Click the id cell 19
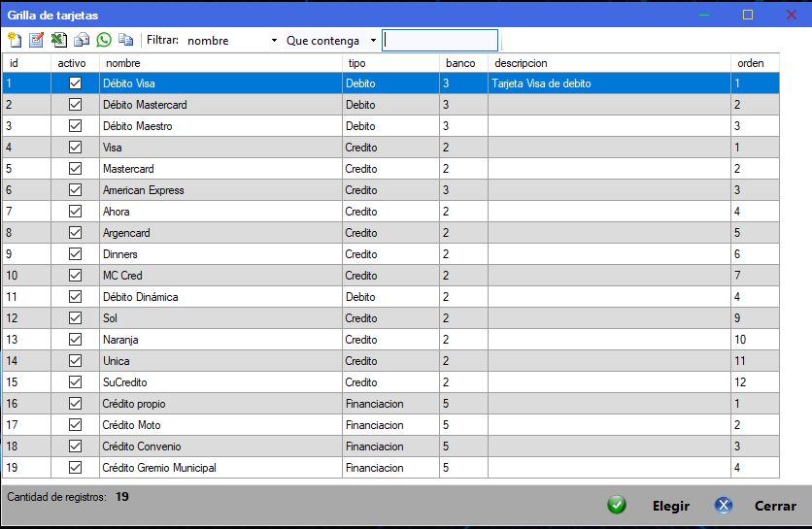 click(x=26, y=468)
